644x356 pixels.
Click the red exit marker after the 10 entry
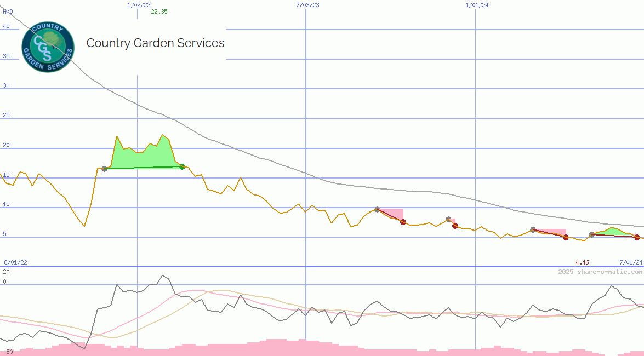[x=403, y=222]
